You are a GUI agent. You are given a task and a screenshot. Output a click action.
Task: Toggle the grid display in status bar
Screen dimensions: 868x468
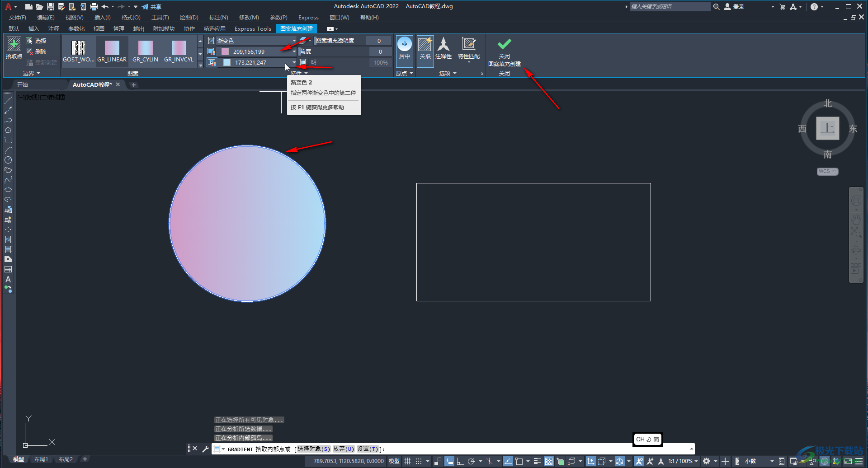pos(408,461)
